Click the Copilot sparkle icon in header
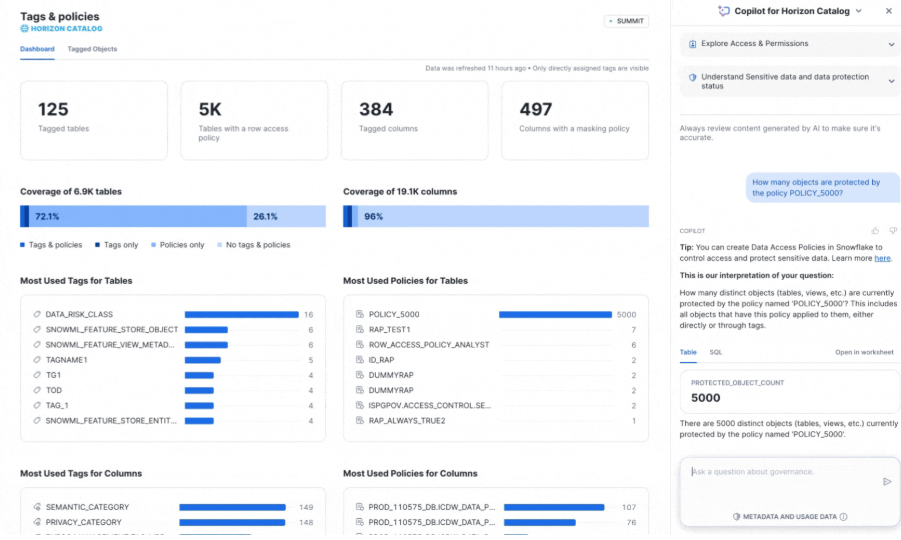Screen dimensions: 901x540 (x=724, y=11)
